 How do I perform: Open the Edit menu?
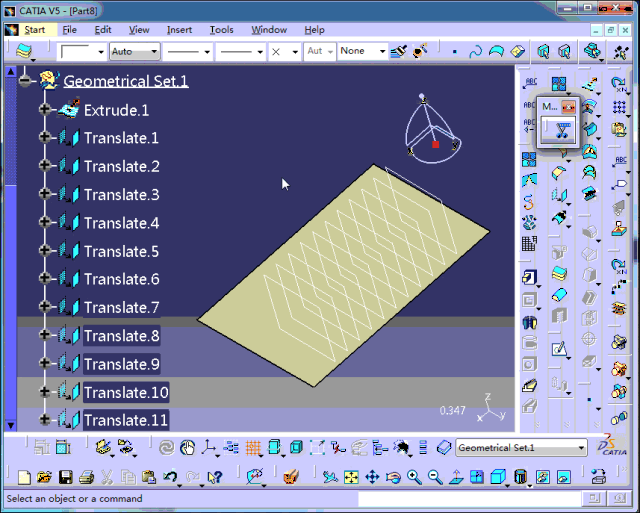click(x=103, y=30)
